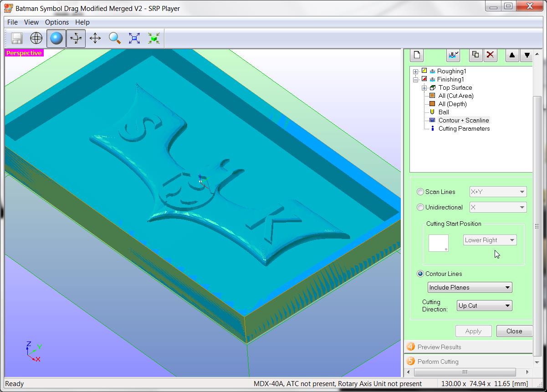Click the green arrows fit-model icon
This screenshot has height=392, width=547.
click(x=154, y=38)
